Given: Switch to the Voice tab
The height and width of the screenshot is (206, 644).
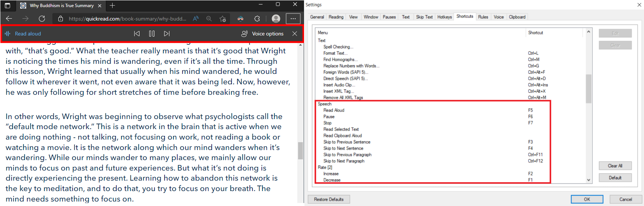Looking at the screenshot, I should [499, 17].
